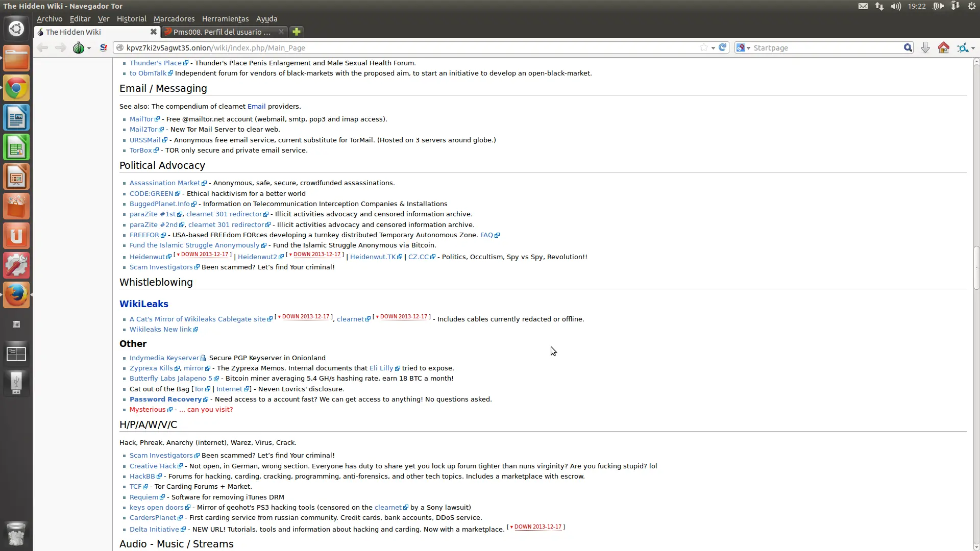The height and width of the screenshot is (551, 980).
Task: Open the workspace switcher in the launcher
Action: 16,354
